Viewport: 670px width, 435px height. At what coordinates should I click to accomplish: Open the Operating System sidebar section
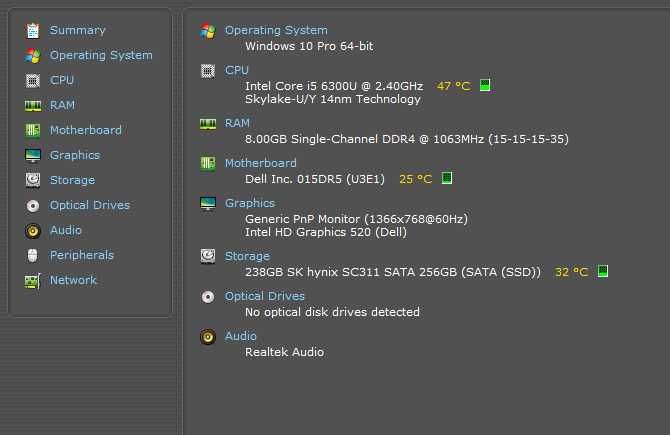click(x=101, y=55)
